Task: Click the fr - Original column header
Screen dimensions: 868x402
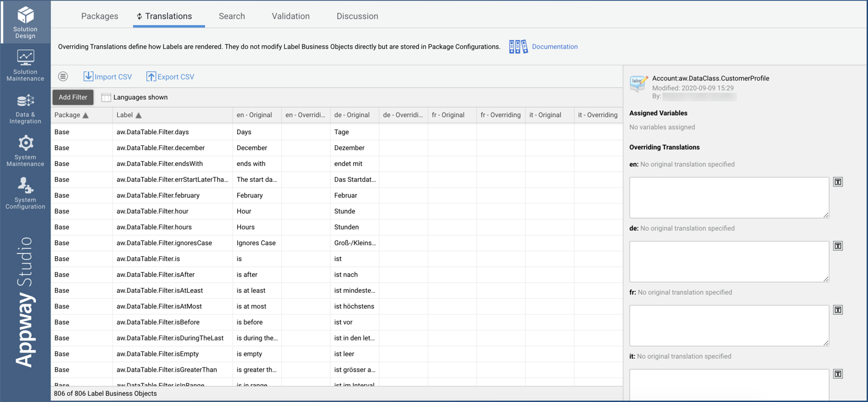Action: [452, 115]
